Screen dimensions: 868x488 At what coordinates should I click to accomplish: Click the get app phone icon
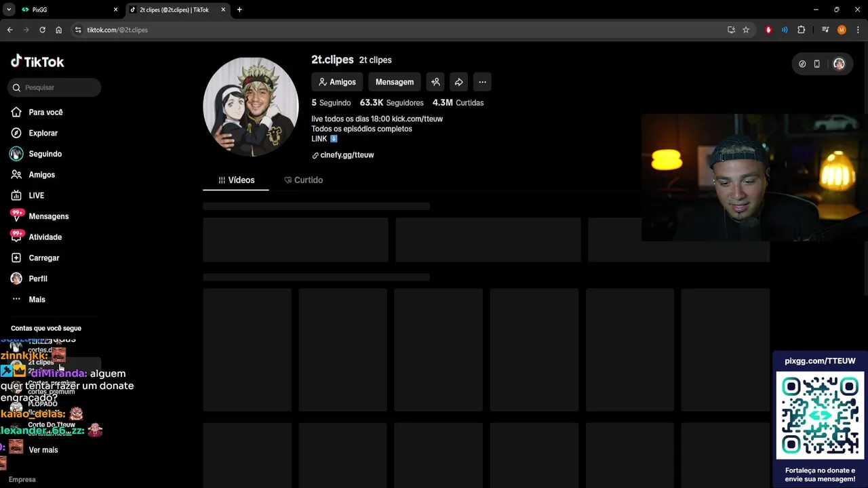click(816, 64)
